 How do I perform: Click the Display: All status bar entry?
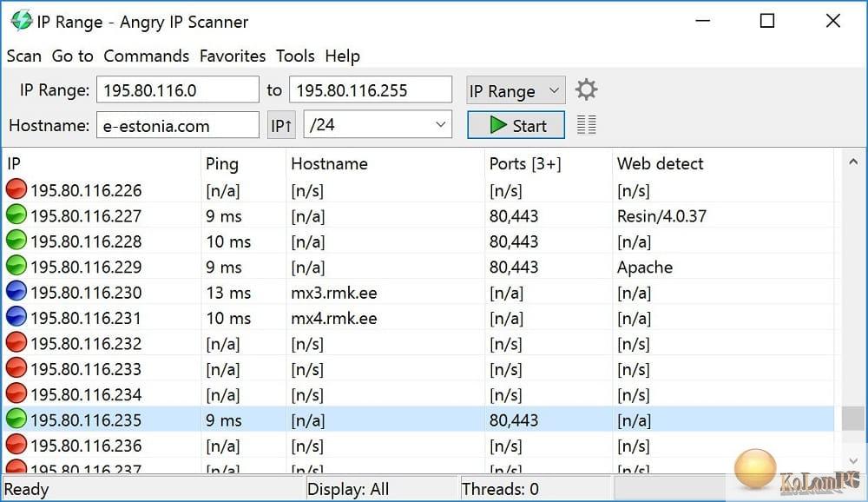(x=348, y=489)
